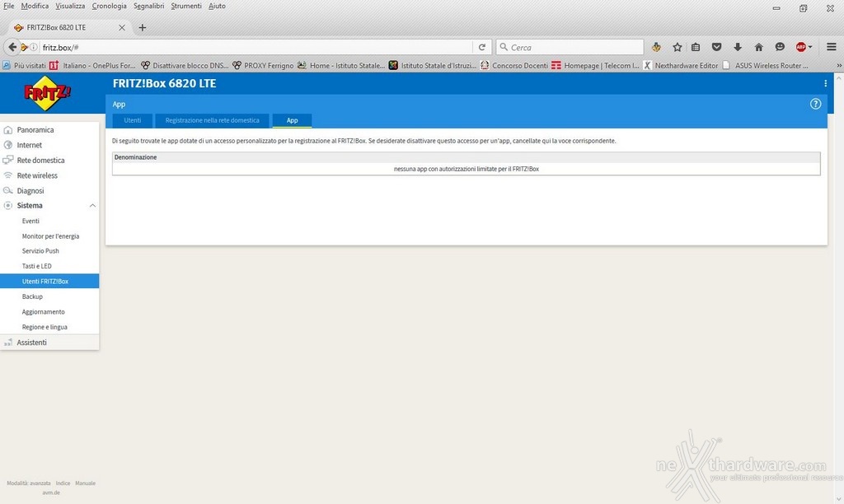Collapse the Sistema section chevron
Screen dimensions: 844x504
pos(92,206)
